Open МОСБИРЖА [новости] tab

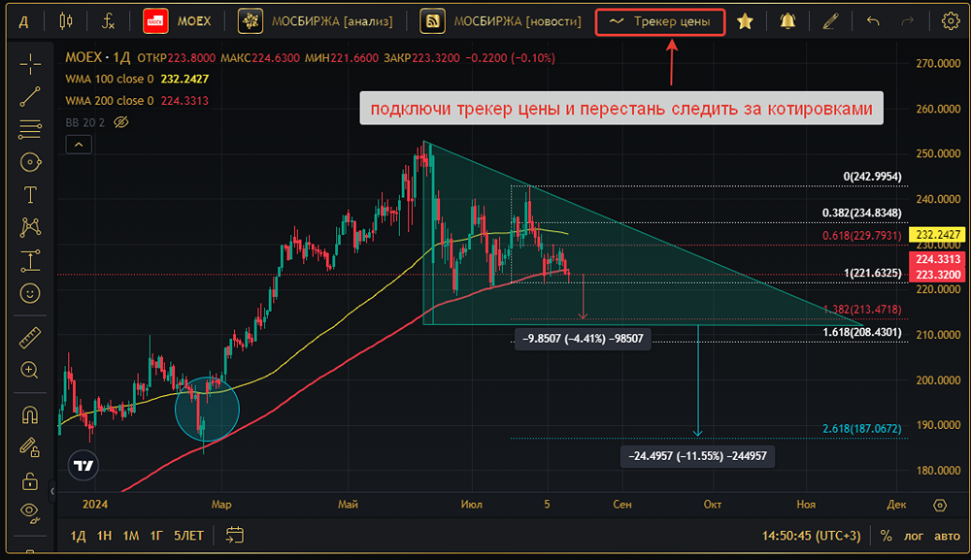point(501,21)
